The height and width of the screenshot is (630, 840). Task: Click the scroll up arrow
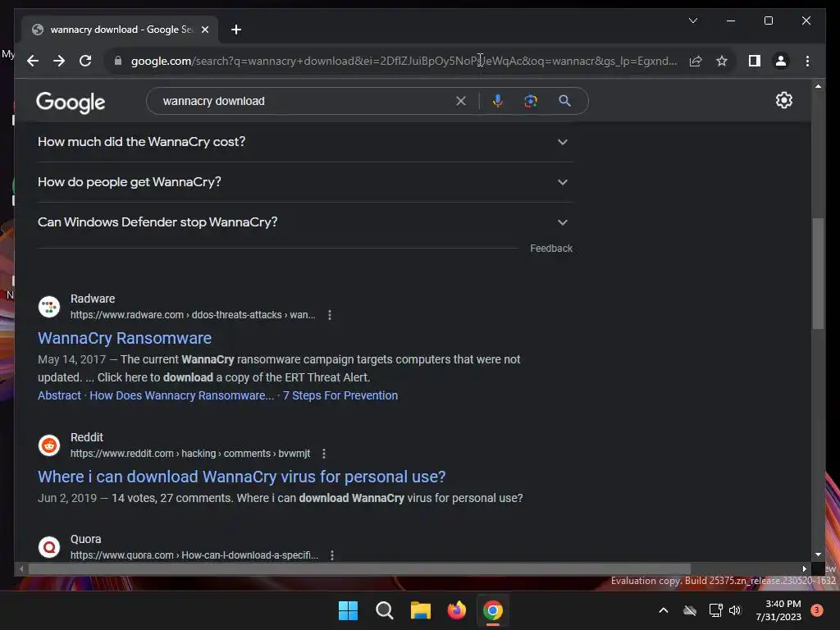point(818,85)
